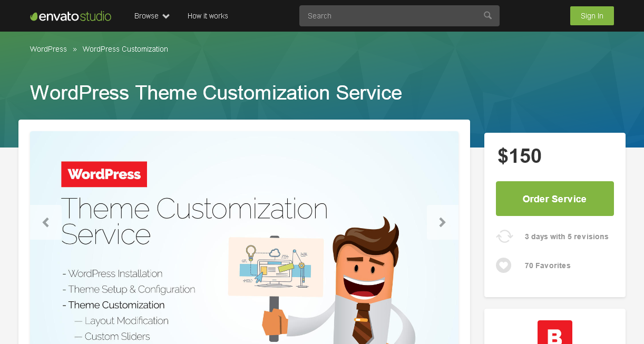Image resolution: width=644 pixels, height=344 pixels.
Task: Show next slide with right arrow
Action: point(443,222)
